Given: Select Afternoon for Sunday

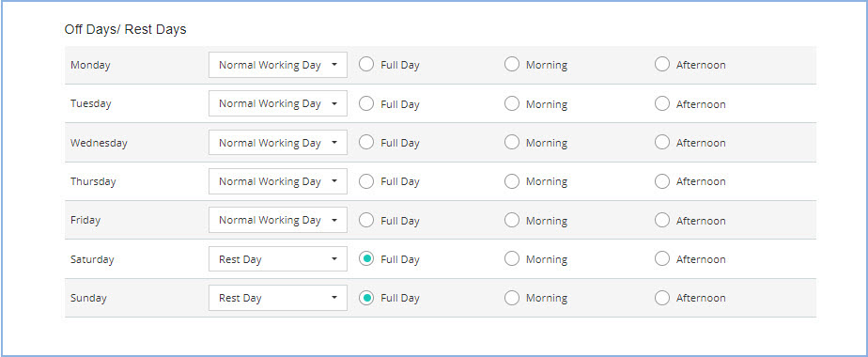Looking at the screenshot, I should [x=662, y=298].
